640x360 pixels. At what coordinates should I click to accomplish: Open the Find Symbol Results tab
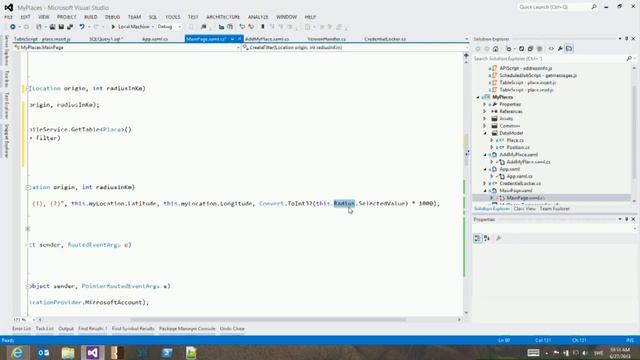133,329
